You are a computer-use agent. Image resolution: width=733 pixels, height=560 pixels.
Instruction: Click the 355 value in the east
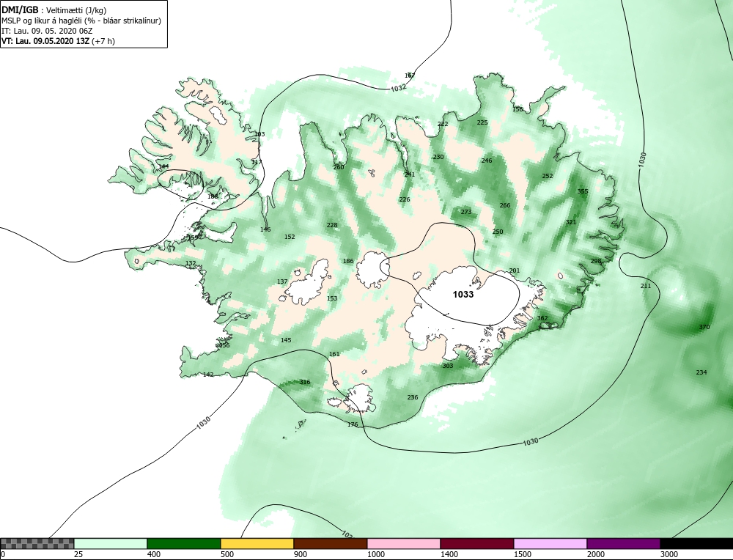click(583, 191)
